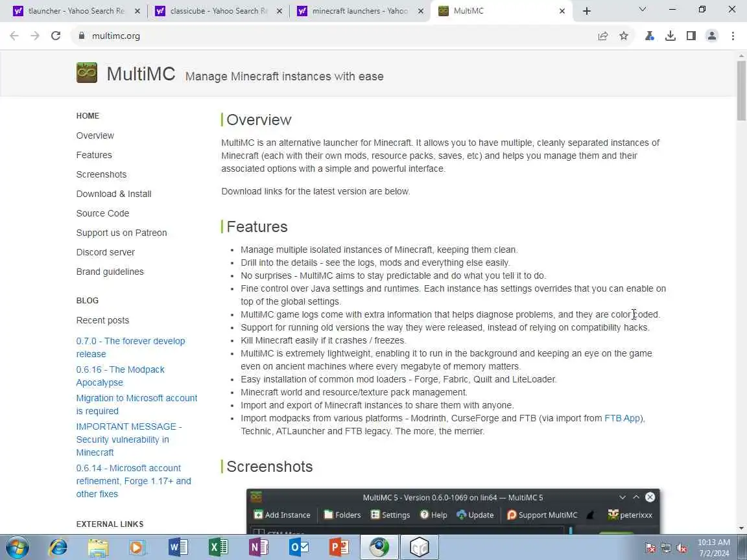The height and width of the screenshot is (560, 747).
Task: Open post 0.6.16 - The Modpack Apocalypse
Action: coord(120,376)
